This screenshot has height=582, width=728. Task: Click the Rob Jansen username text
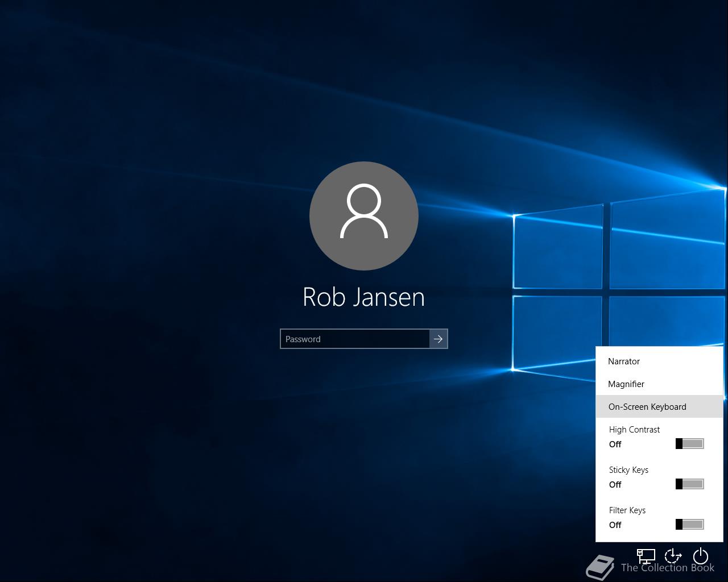(364, 297)
